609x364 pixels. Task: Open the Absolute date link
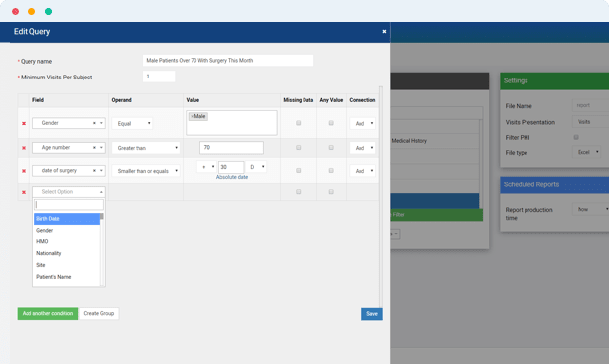(232, 177)
